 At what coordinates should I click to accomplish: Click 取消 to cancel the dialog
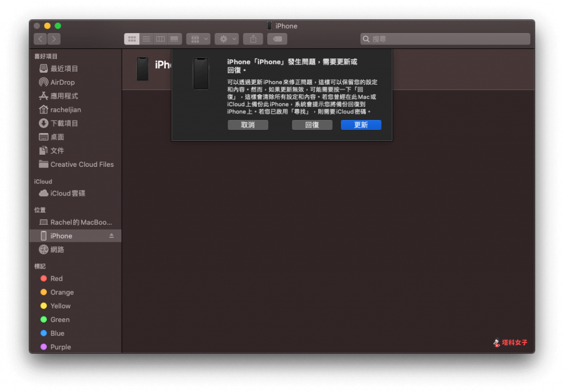coord(248,125)
